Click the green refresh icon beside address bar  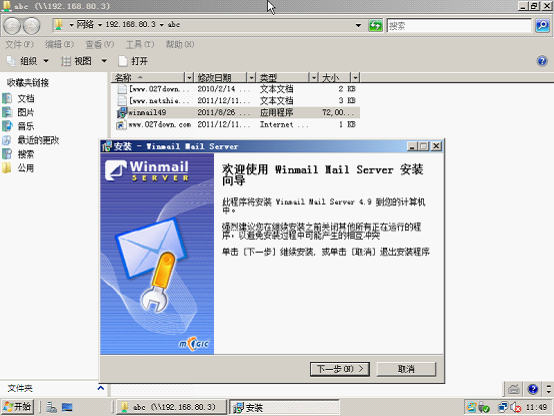[375, 25]
